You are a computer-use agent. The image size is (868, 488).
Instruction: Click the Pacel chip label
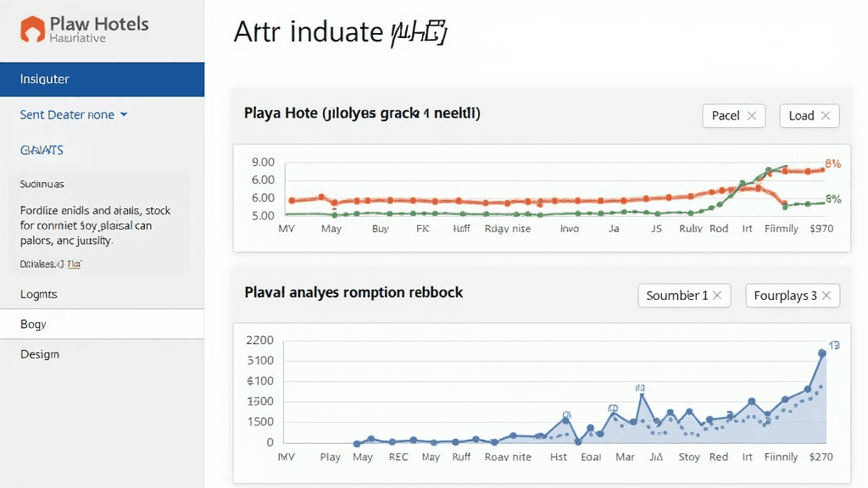pos(725,116)
